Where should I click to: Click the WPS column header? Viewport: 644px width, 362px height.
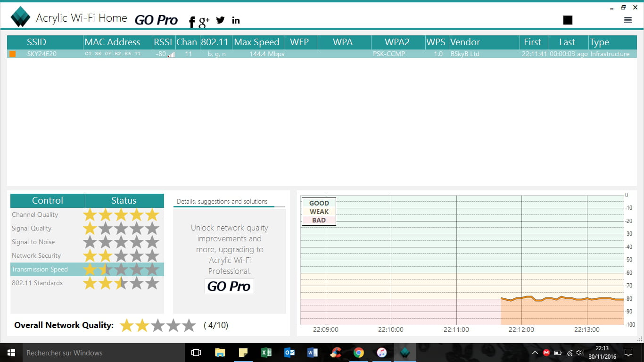pyautogui.click(x=436, y=42)
